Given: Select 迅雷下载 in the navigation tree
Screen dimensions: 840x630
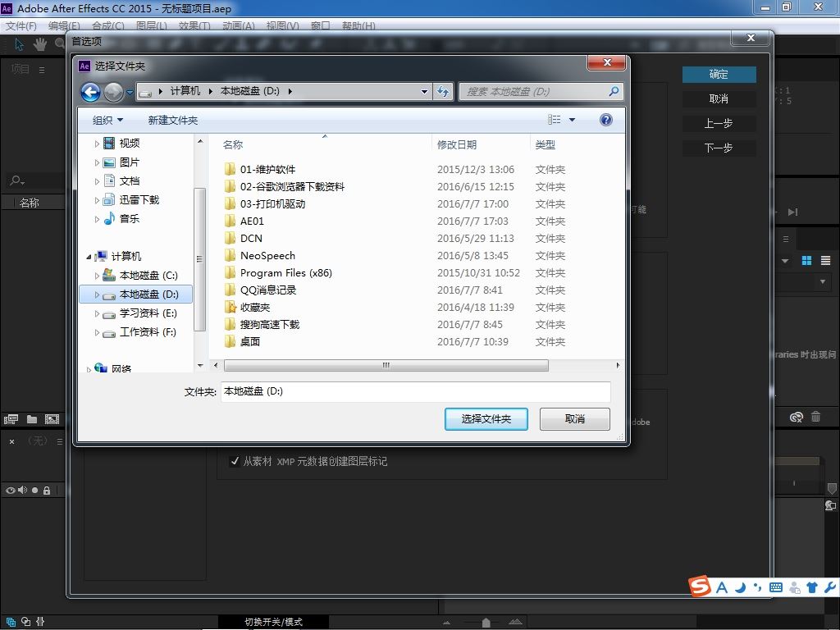Looking at the screenshot, I should coord(139,200).
